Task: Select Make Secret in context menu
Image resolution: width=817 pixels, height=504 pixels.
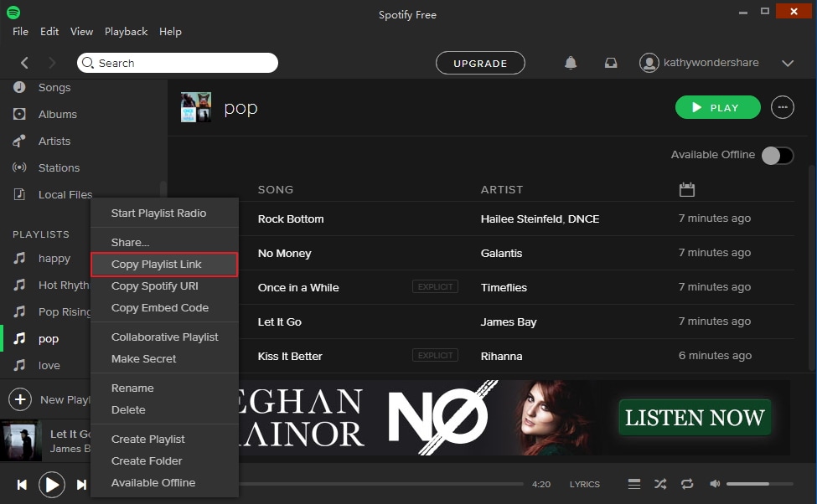Action: (144, 358)
